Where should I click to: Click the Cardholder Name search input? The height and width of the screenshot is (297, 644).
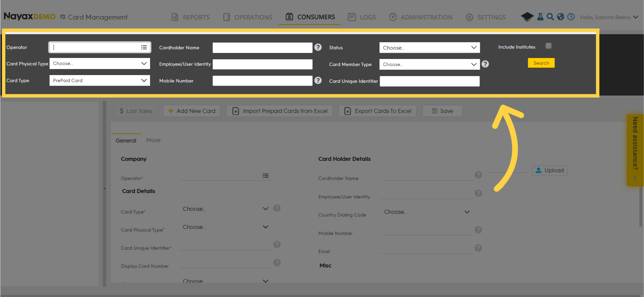262,48
